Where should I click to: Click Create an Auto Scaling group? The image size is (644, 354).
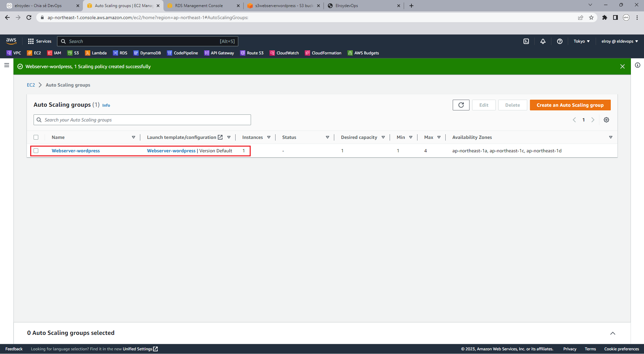click(x=570, y=105)
